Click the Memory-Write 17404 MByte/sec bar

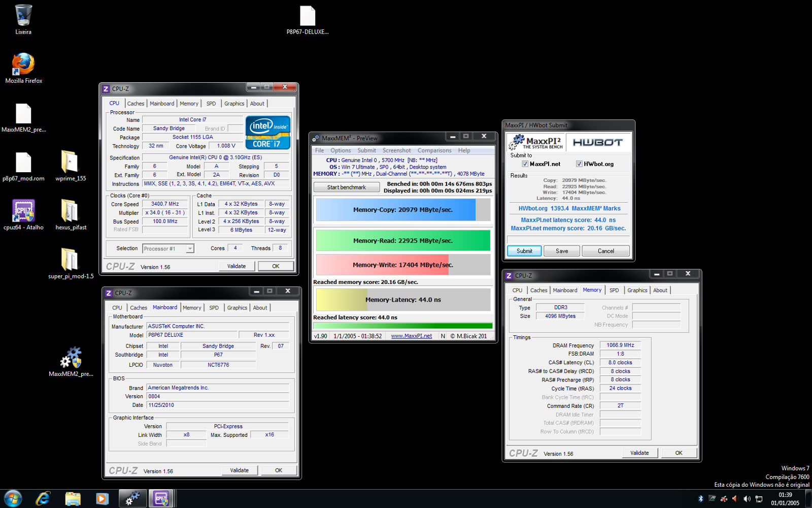[x=403, y=265]
